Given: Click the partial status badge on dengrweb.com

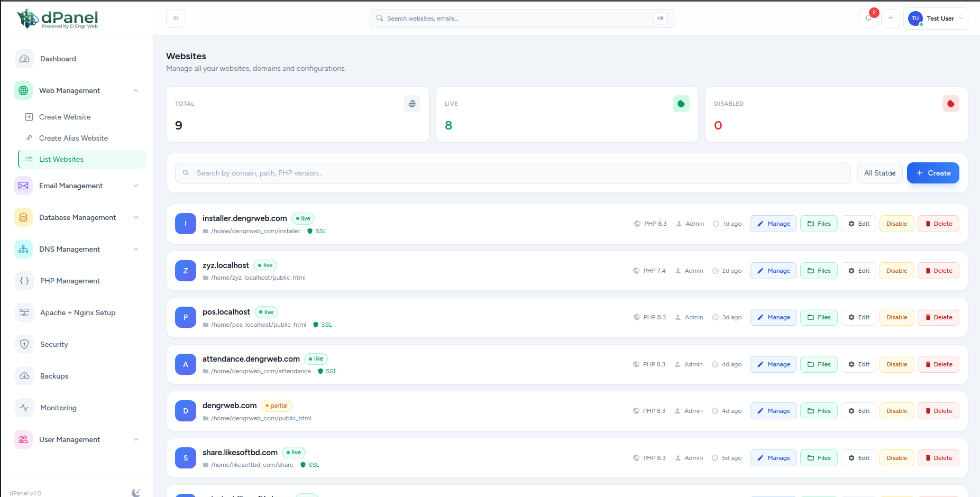Looking at the screenshot, I should pyautogui.click(x=277, y=406).
